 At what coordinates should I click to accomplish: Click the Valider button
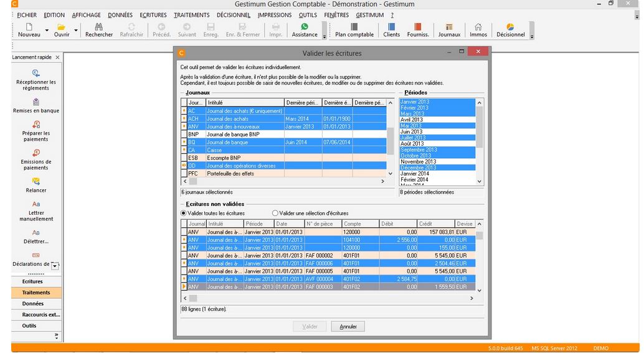pyautogui.click(x=310, y=326)
